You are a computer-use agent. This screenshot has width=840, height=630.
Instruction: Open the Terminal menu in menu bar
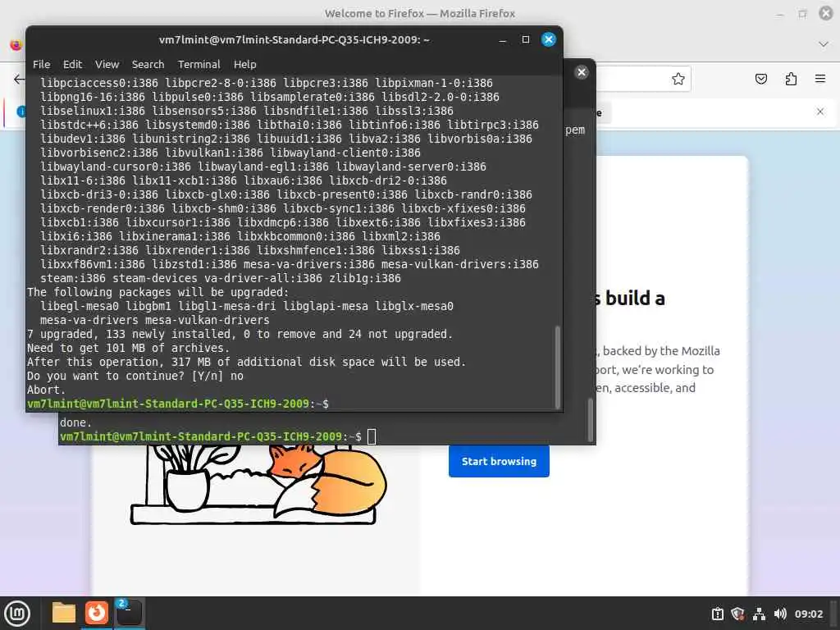[199, 64]
